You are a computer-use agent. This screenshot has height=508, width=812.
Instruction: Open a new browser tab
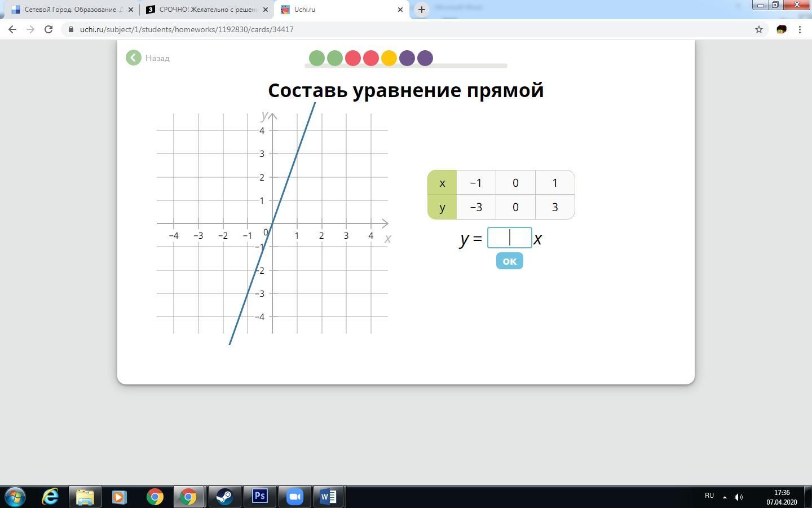(x=421, y=10)
